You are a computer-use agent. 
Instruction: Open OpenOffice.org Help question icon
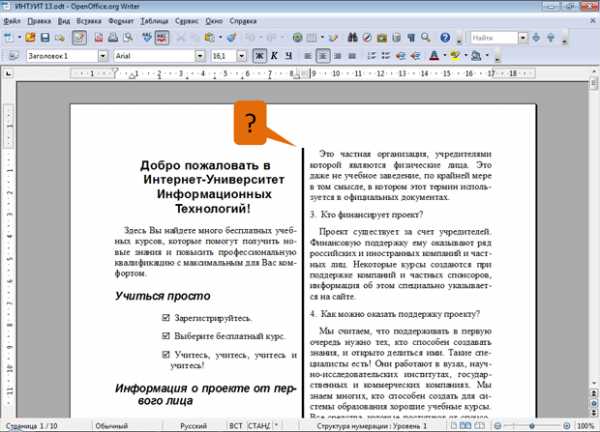445,37
